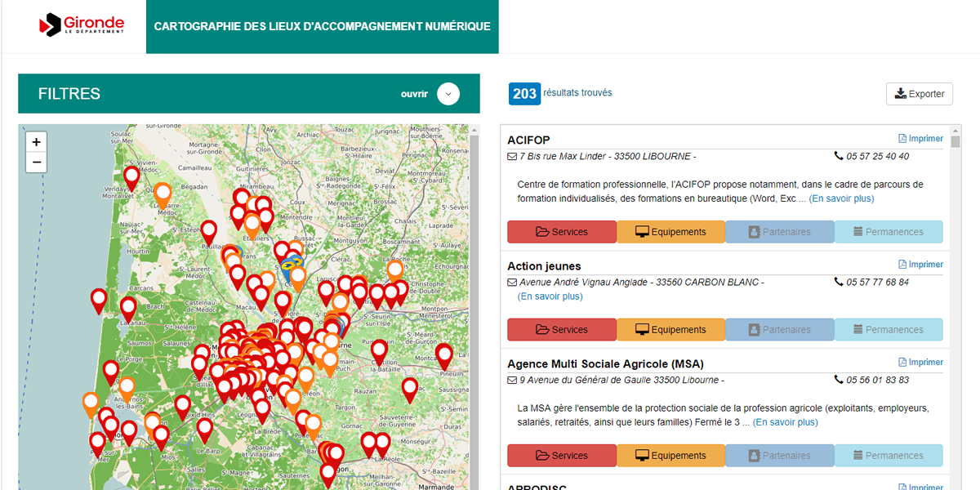Click the Gironde department logo
980x490 pixels.
(x=82, y=25)
